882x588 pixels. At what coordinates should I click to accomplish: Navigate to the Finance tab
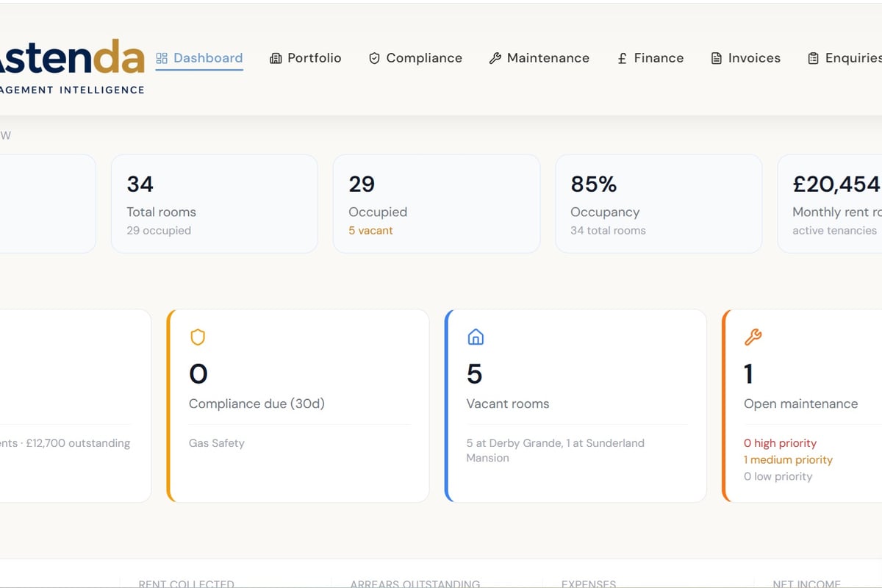tap(650, 58)
